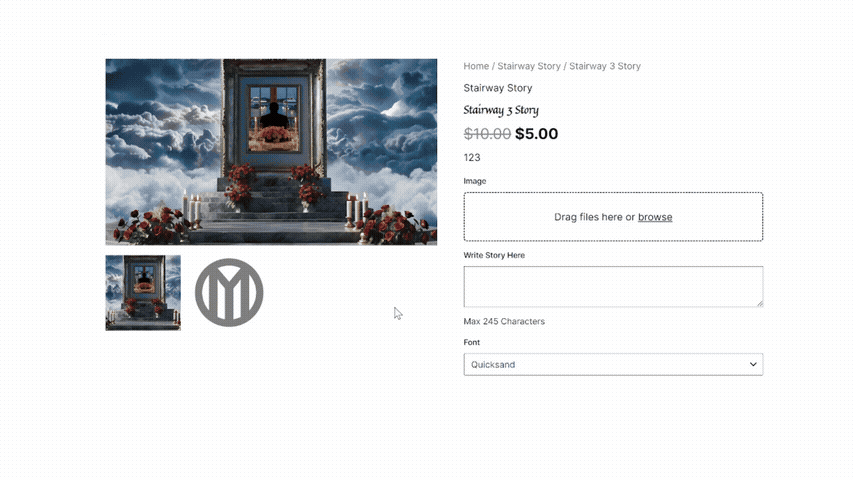Click the Font field label

click(472, 342)
